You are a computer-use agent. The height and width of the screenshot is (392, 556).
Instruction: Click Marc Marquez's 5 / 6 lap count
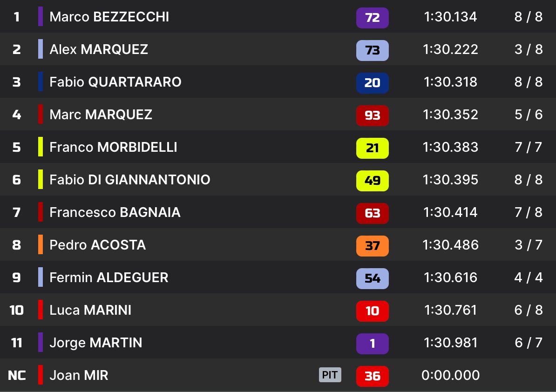coord(529,115)
